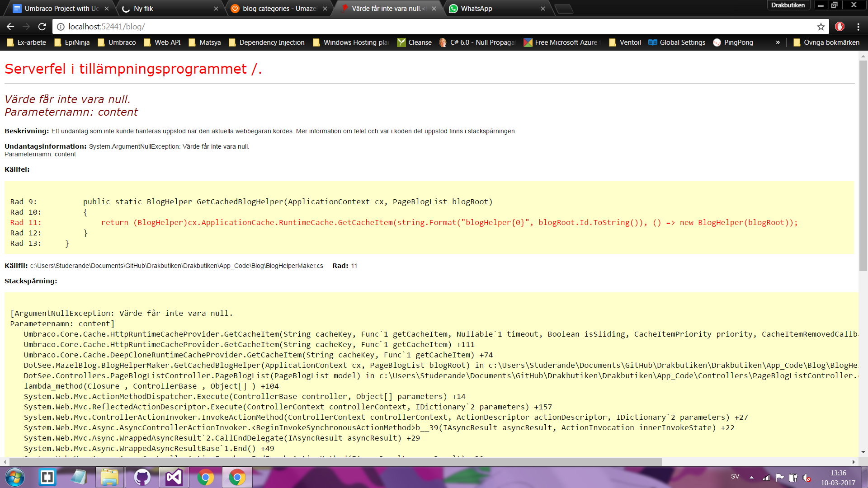Open the Windows Hosting plan bookmark folder
868x488 pixels.
351,42
